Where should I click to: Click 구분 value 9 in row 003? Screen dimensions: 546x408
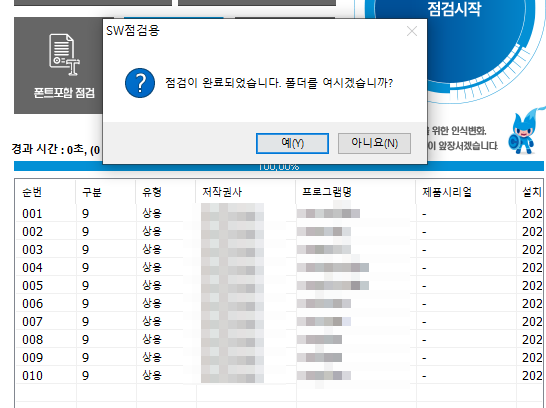coord(85,250)
